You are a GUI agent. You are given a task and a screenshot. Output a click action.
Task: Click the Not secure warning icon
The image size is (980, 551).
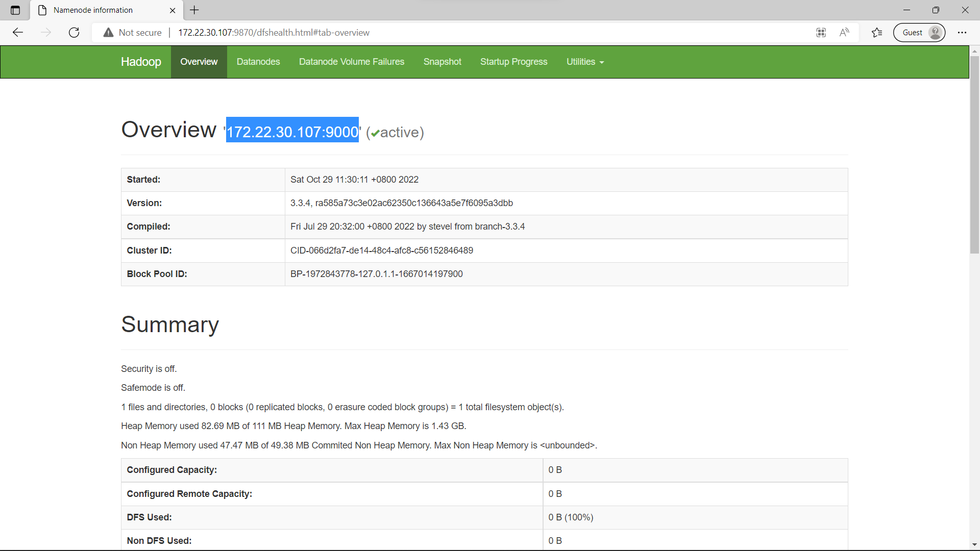click(108, 32)
